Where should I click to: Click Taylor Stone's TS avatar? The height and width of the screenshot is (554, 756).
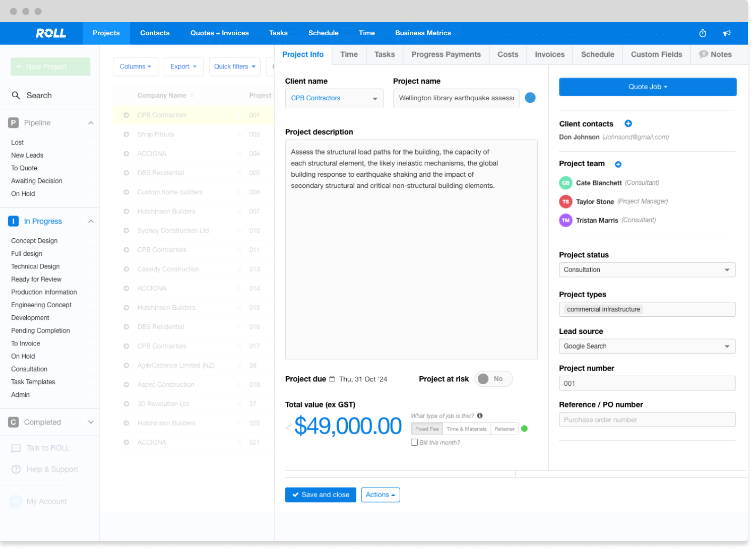pyautogui.click(x=565, y=201)
